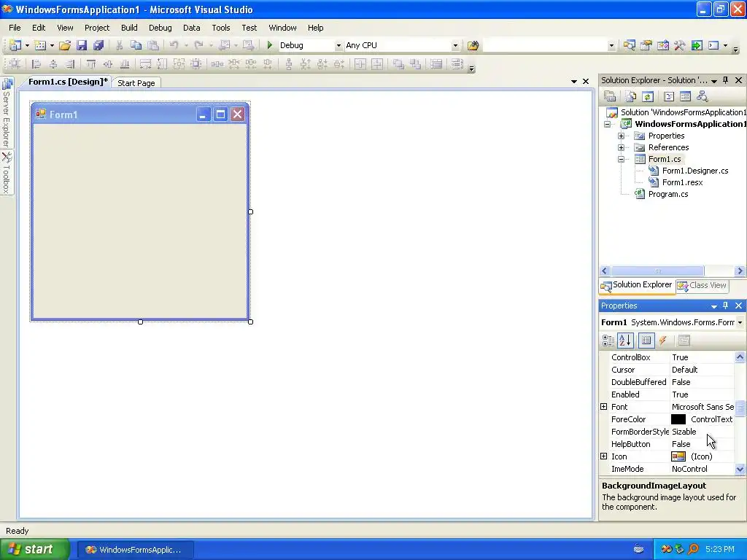Click the Align Tops layout icon
The image size is (747, 560).
[x=91, y=64]
